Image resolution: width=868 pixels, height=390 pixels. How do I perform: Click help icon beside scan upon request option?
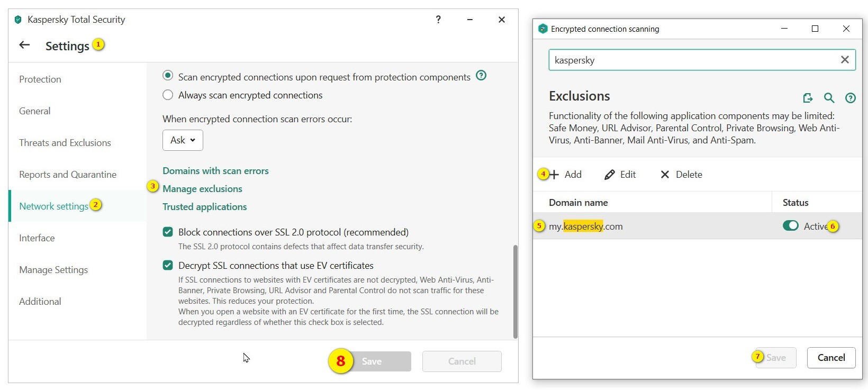tap(481, 75)
